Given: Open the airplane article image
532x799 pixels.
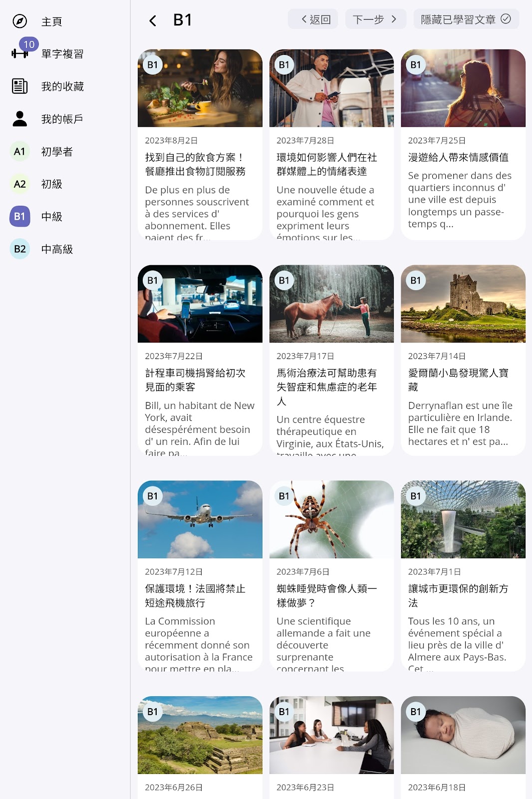Looking at the screenshot, I should pos(200,519).
